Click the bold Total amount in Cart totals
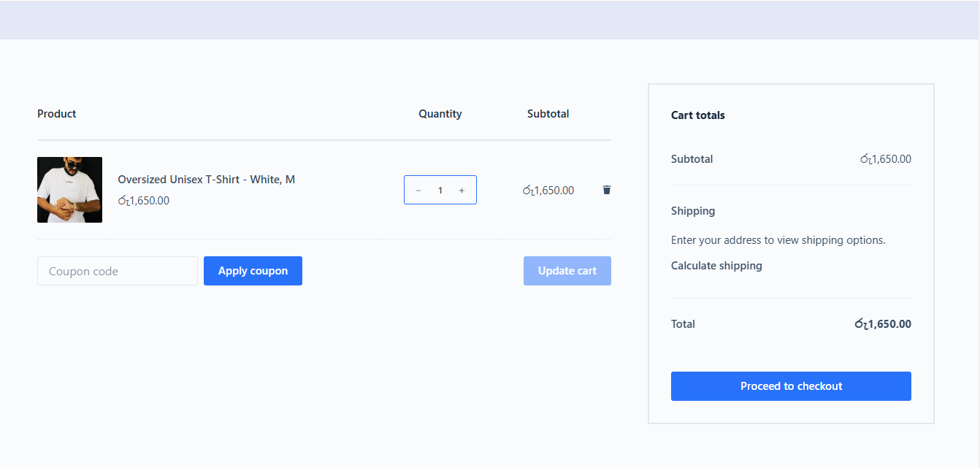 pyautogui.click(x=883, y=324)
